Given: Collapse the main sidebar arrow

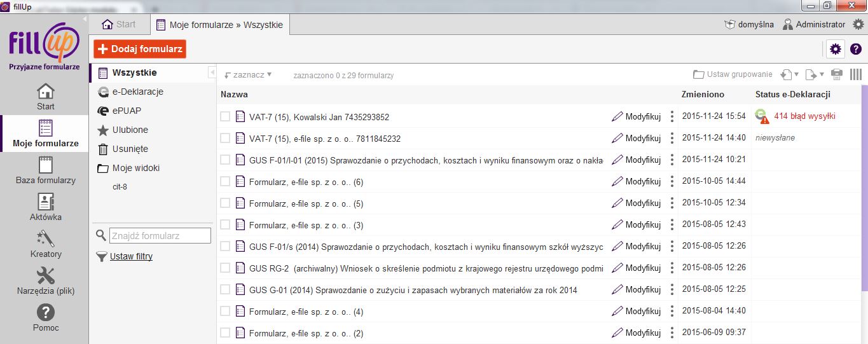Looking at the screenshot, I should (85, 19).
